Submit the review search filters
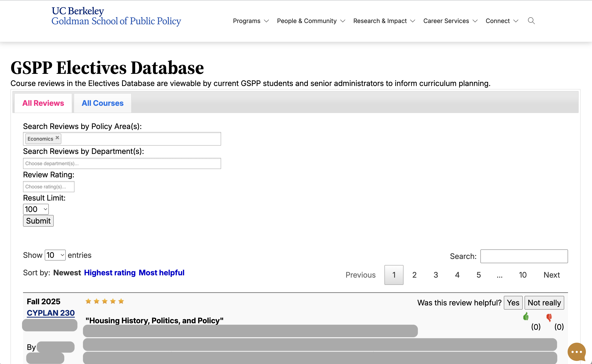592x364 pixels. coord(38,221)
